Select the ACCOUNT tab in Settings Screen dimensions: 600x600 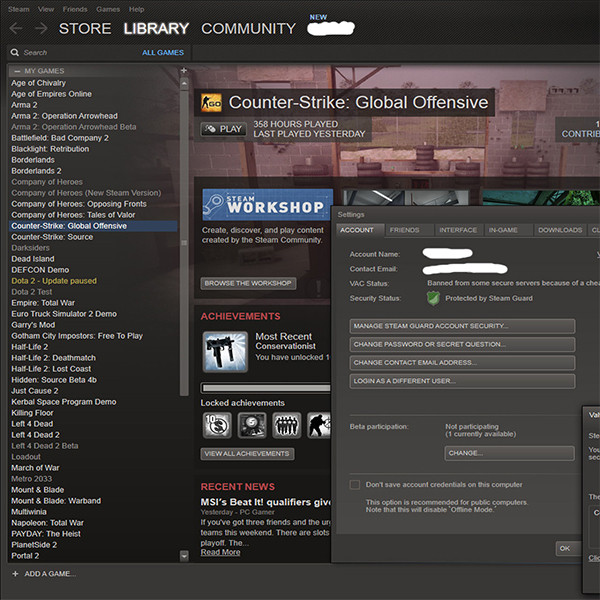tap(360, 230)
